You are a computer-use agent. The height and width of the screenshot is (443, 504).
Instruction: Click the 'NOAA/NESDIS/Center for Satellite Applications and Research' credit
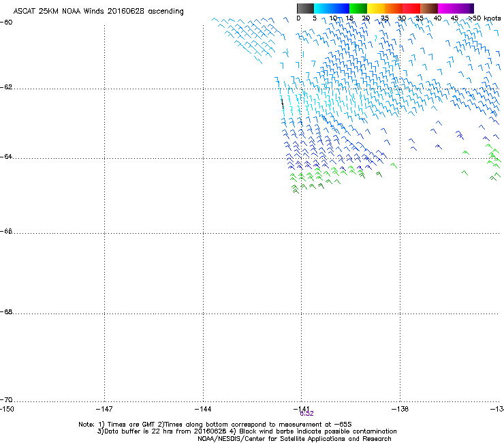tap(294, 439)
